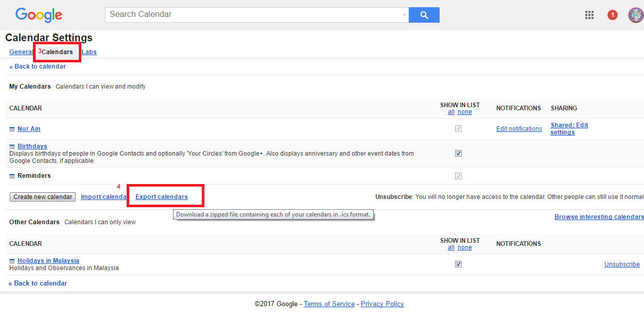The image size is (644, 317).
Task: Click the Google logo
Action: point(39,15)
